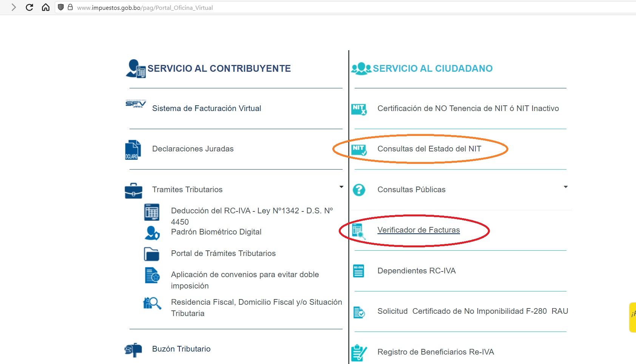Collapse the Tramites Tributarios dropdown arrow

pyautogui.click(x=341, y=187)
